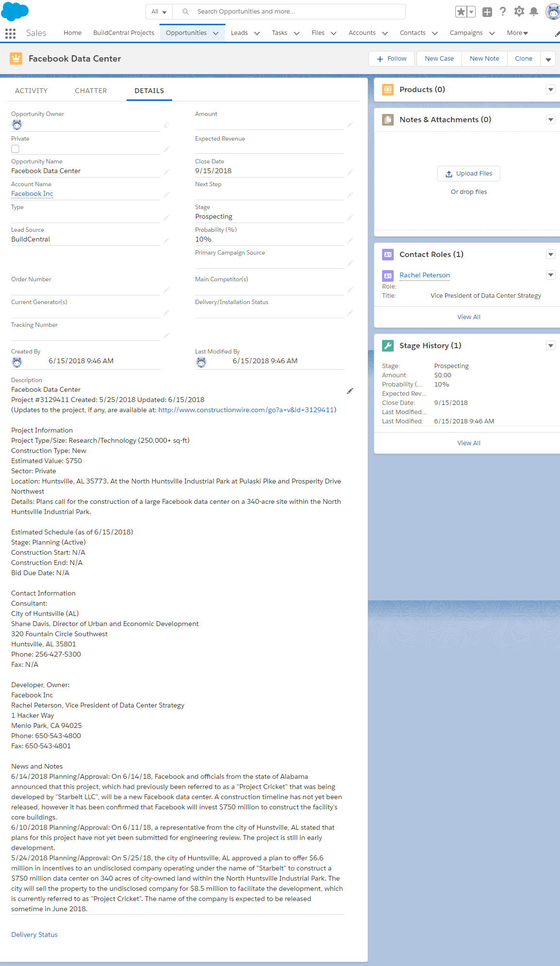The image size is (560, 966).
Task: Click the Last Modified By user avatar
Action: tap(201, 362)
